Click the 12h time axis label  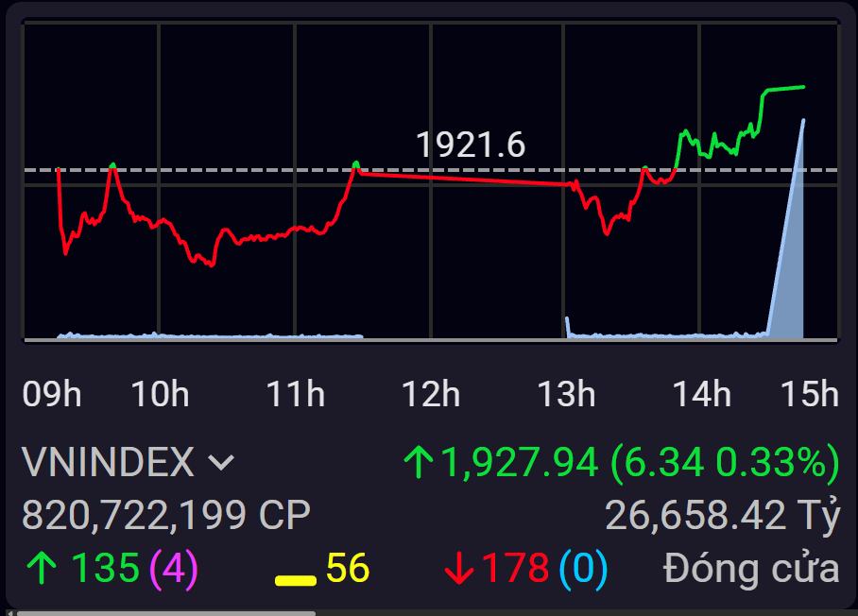[x=431, y=394]
